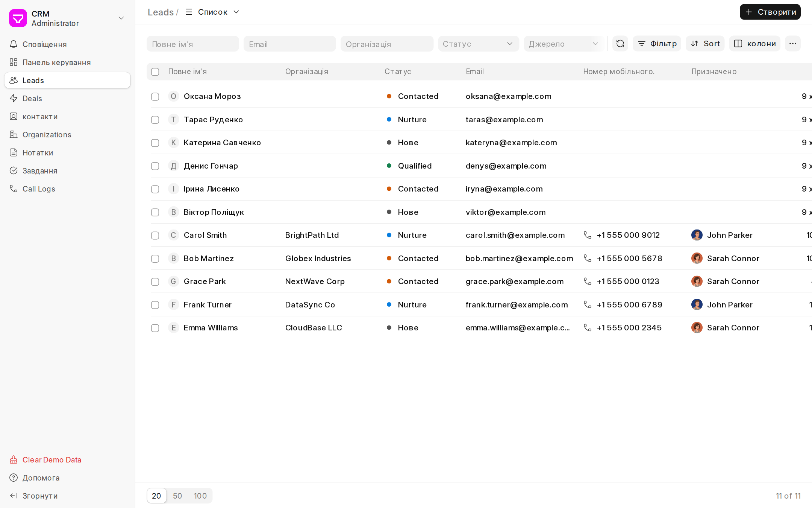Click phone icon in Frank Turner row
The image size is (812, 508).
click(x=588, y=305)
